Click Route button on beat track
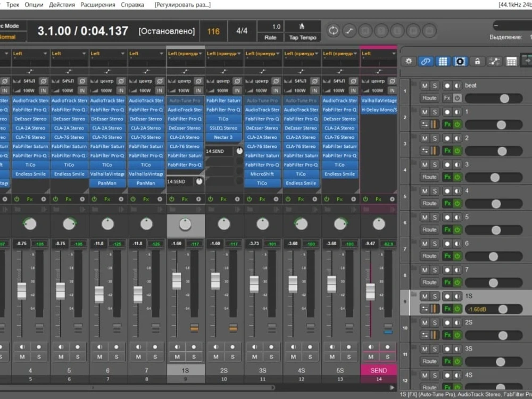Screen dimensions: 532x399 [429, 98]
